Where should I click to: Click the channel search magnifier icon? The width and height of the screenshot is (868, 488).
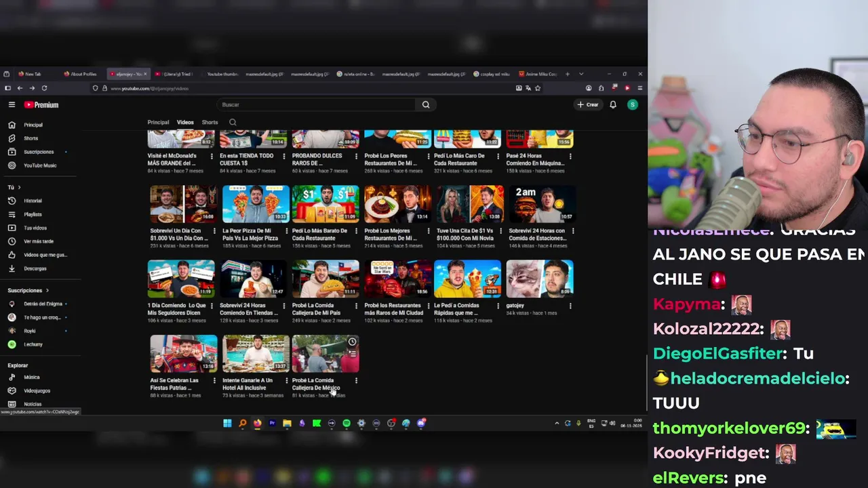233,123
